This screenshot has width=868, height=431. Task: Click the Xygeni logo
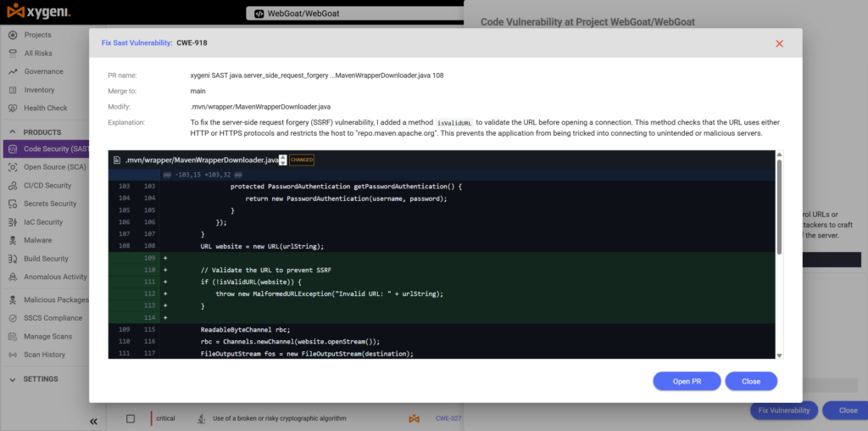[x=38, y=10]
